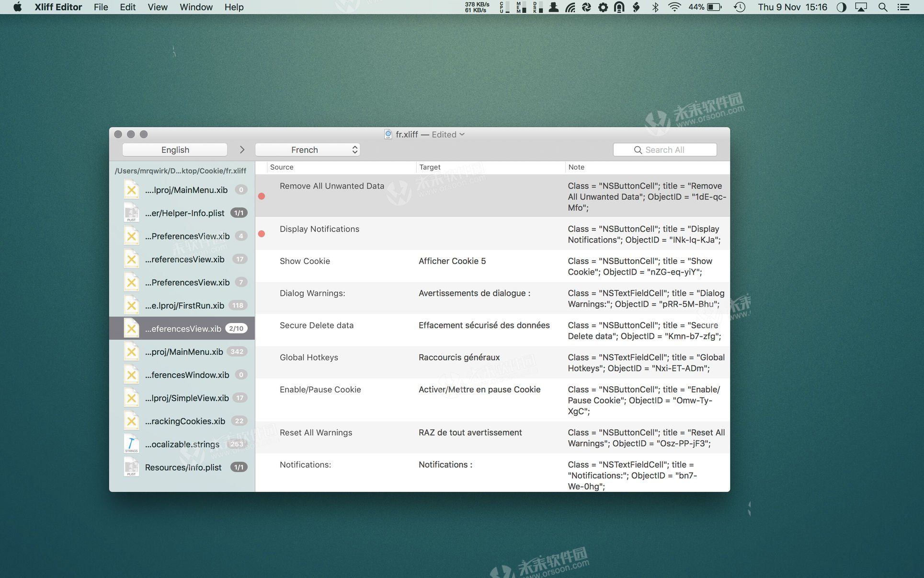Click the English source language button
The image size is (924, 578).
[175, 150]
